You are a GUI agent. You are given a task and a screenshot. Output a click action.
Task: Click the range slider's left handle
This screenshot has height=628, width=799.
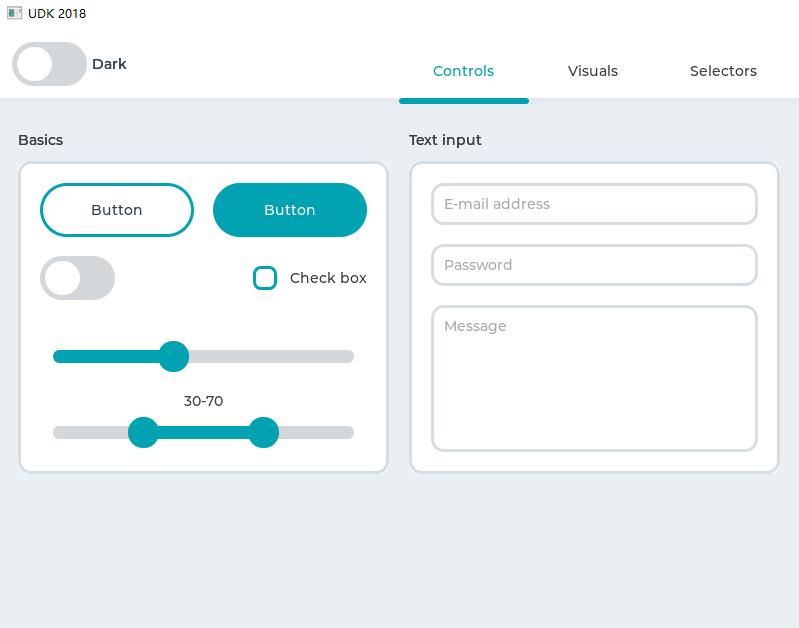[144, 432]
